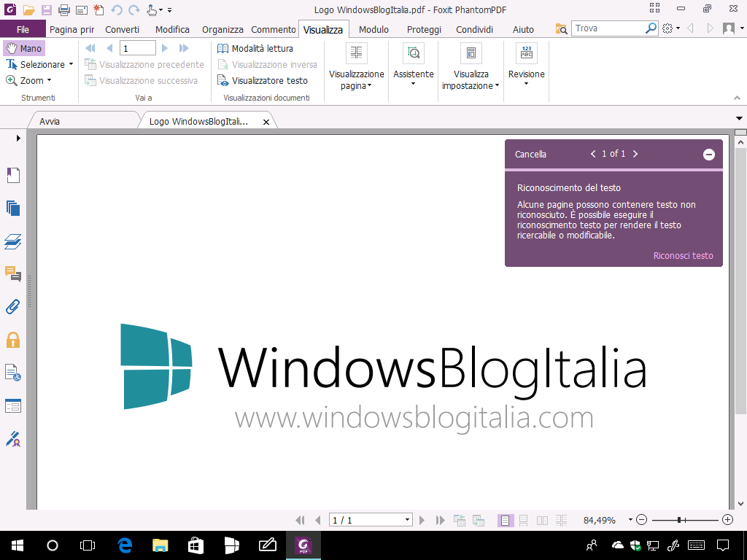This screenshot has height=560, width=747.
Task: Switch to the Commento tab
Action: tap(274, 29)
